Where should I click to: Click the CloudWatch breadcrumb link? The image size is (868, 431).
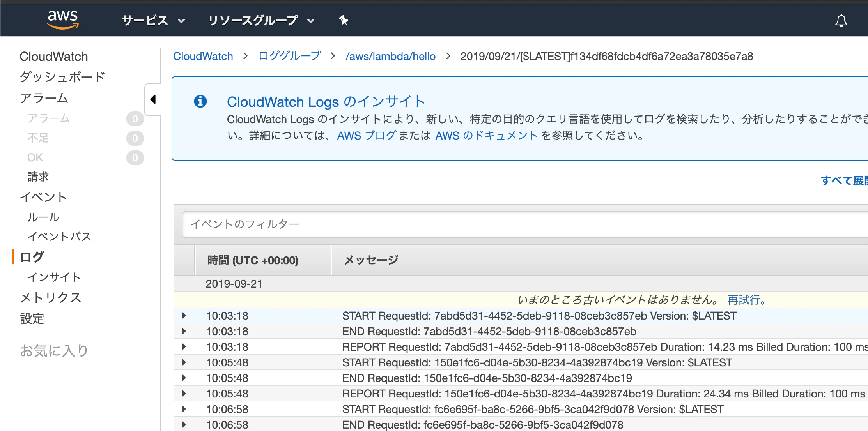203,56
